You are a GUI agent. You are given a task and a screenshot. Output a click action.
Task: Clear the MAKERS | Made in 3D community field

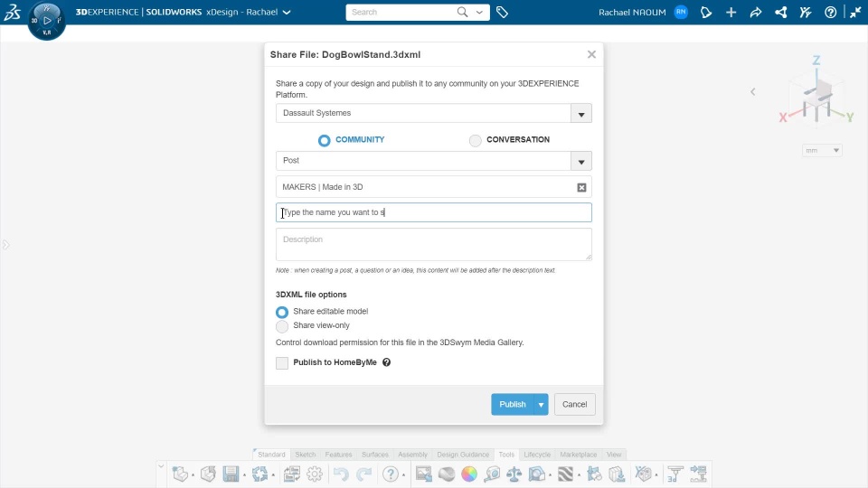(x=581, y=188)
